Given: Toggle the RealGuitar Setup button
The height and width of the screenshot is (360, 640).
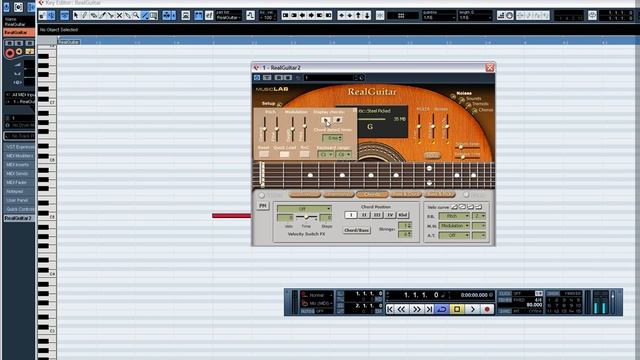Looking at the screenshot, I should point(280,104).
